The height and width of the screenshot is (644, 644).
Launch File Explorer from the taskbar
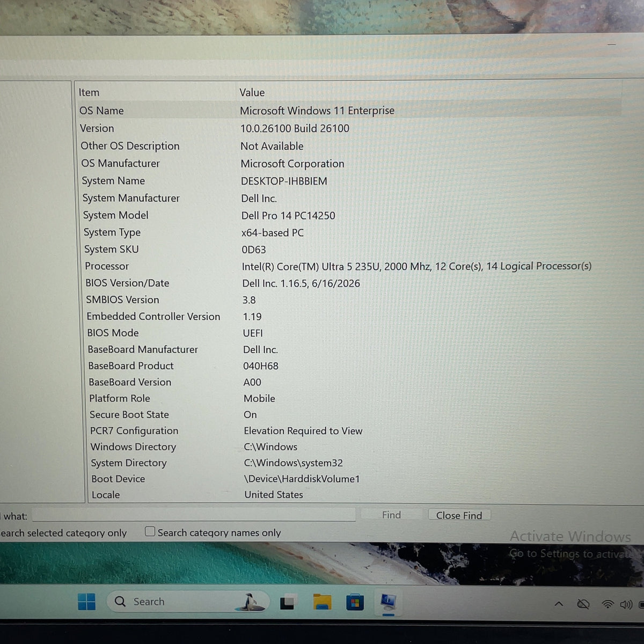(322, 602)
